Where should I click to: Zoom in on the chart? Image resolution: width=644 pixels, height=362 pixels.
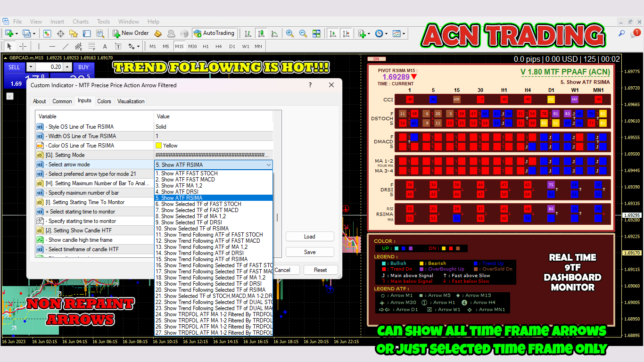290,33
